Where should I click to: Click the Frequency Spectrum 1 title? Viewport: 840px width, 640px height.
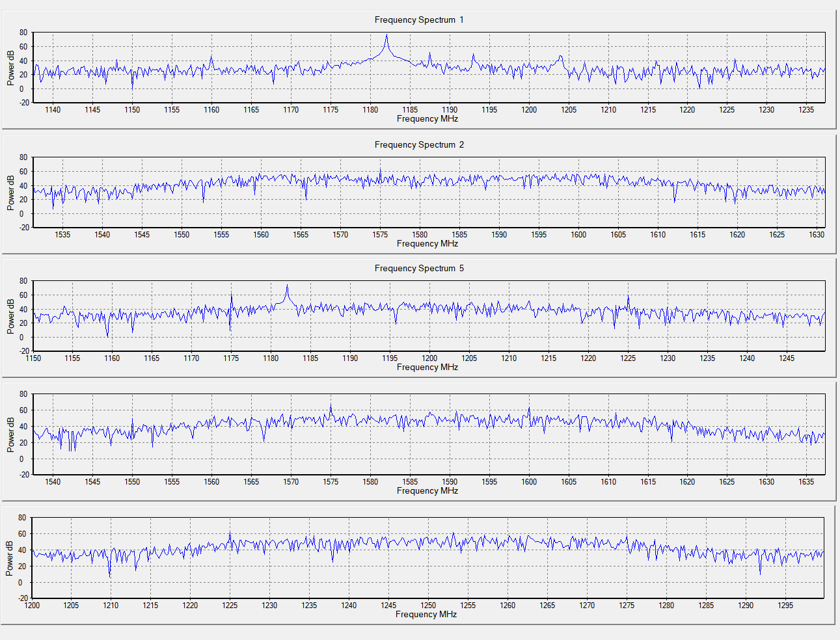tap(419, 20)
